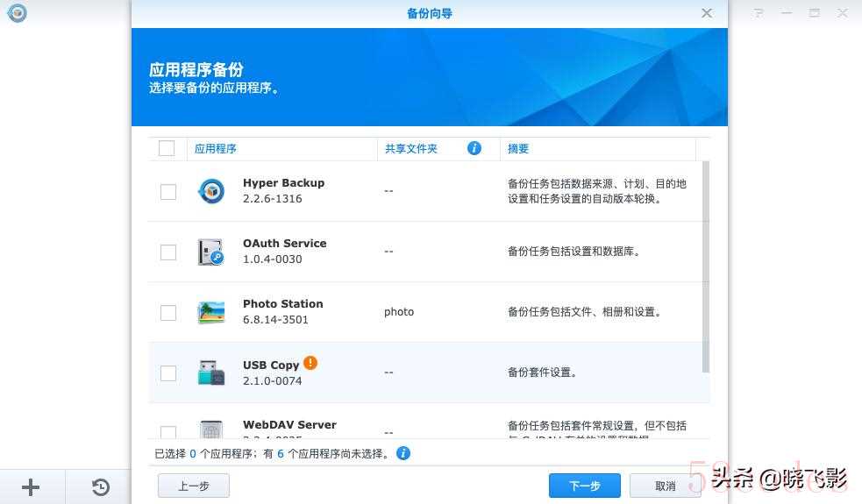
Task: Check the WebDAV Server checkbox
Action: (x=168, y=431)
